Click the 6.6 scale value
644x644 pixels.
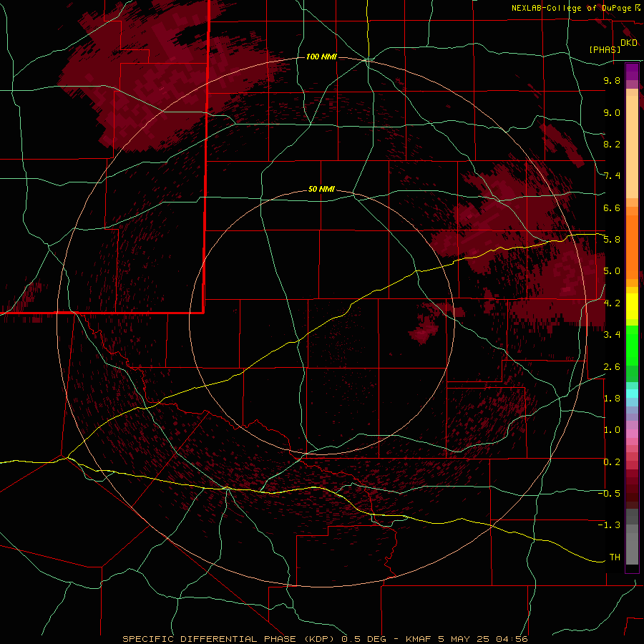612,208
